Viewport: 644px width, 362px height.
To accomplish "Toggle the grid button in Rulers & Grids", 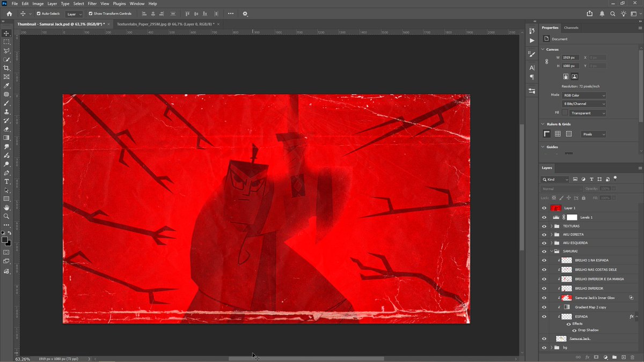I will 558,134.
